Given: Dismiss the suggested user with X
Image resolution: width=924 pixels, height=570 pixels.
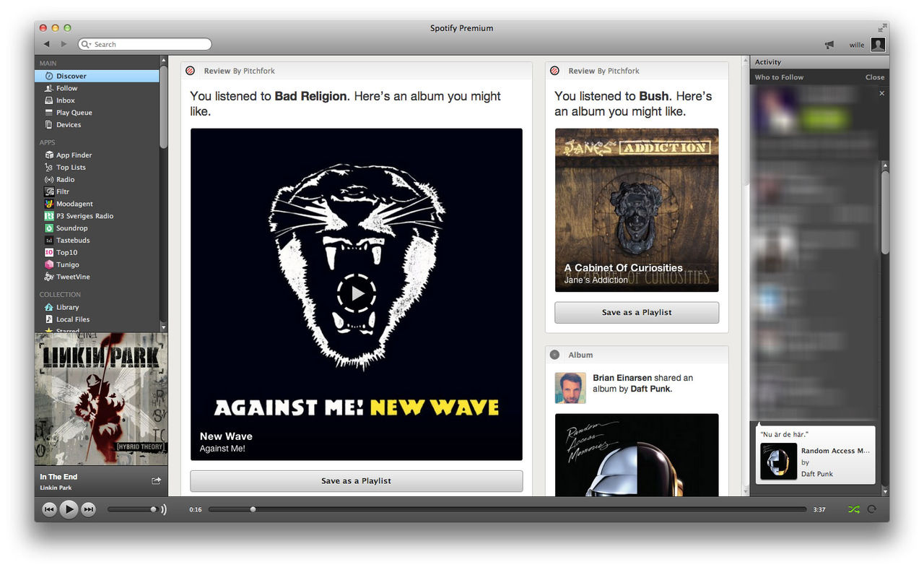Looking at the screenshot, I should click(881, 93).
